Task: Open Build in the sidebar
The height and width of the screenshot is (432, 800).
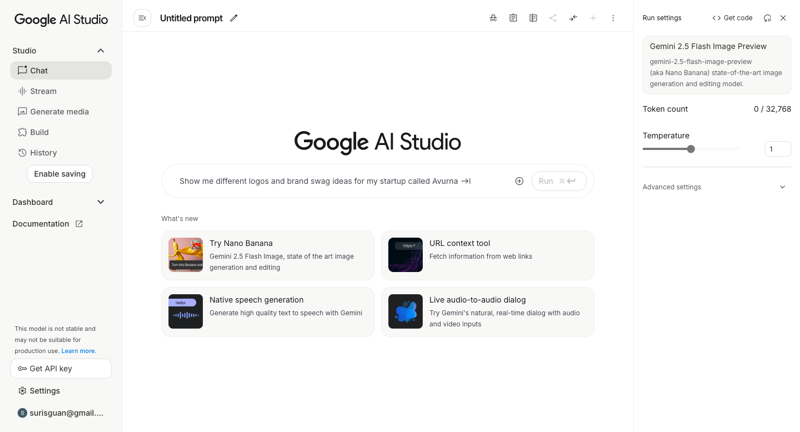Action: 61,132
